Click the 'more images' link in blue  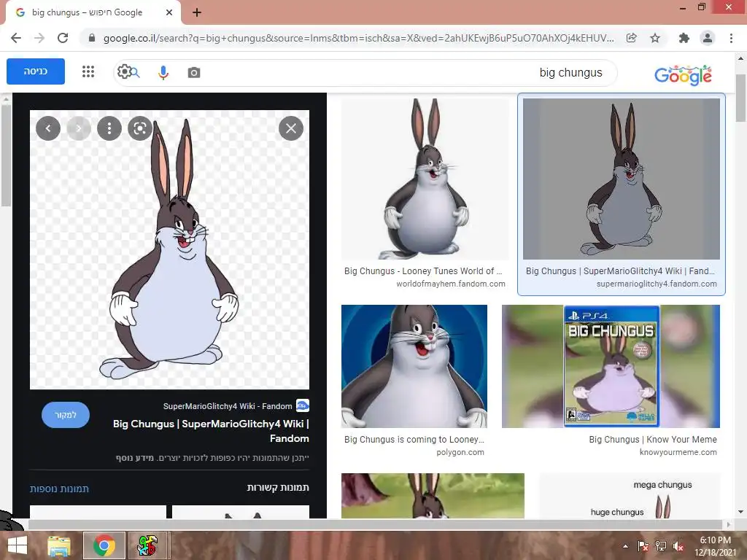pyautogui.click(x=59, y=489)
